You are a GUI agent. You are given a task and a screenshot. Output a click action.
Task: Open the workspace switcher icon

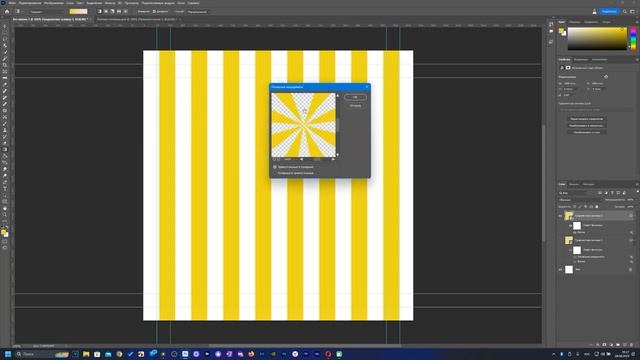(633, 11)
